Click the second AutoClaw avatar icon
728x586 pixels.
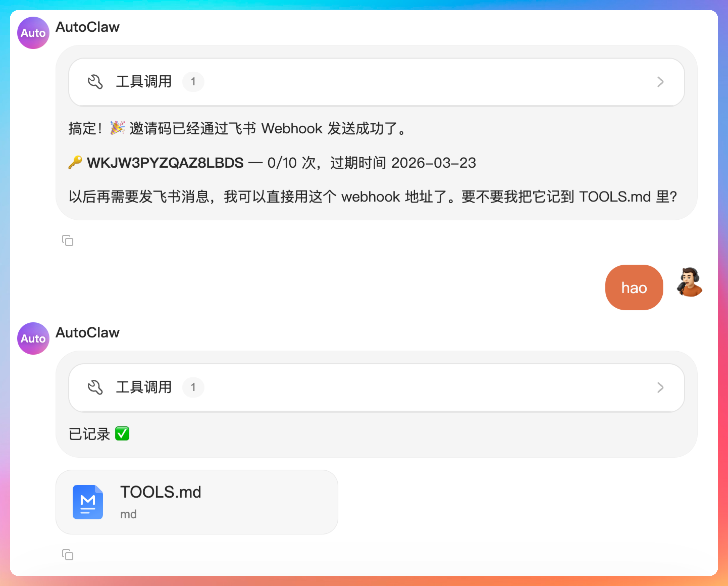(x=33, y=338)
